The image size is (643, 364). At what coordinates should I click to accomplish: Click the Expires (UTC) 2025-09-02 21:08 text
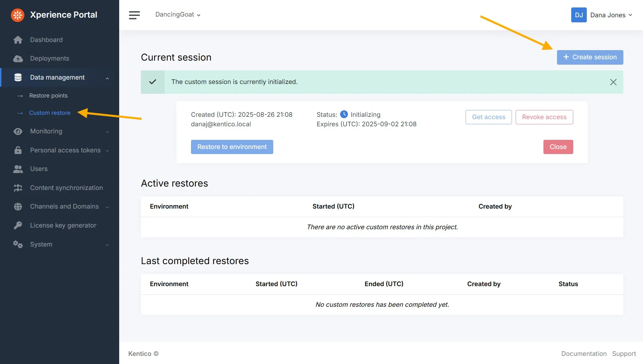point(366,124)
